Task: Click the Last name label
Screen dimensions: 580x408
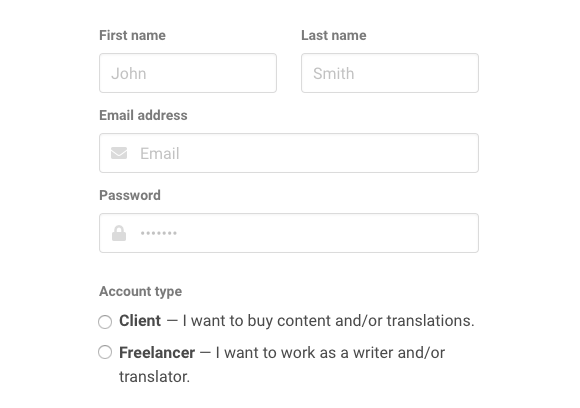Action: click(x=334, y=36)
